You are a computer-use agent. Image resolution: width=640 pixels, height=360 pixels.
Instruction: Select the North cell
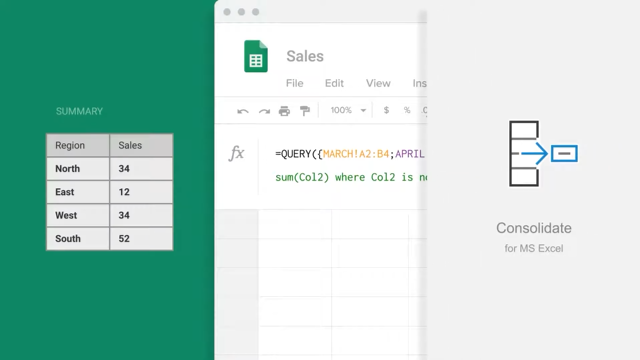click(78, 169)
